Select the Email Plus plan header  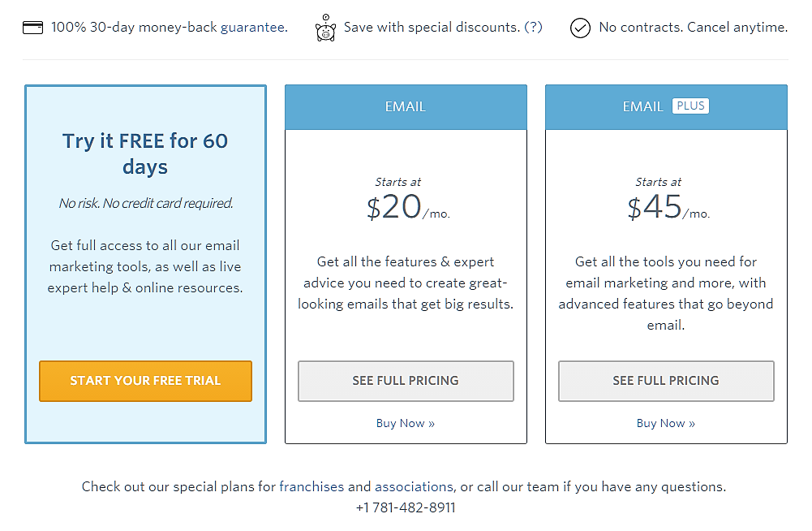(x=643, y=107)
